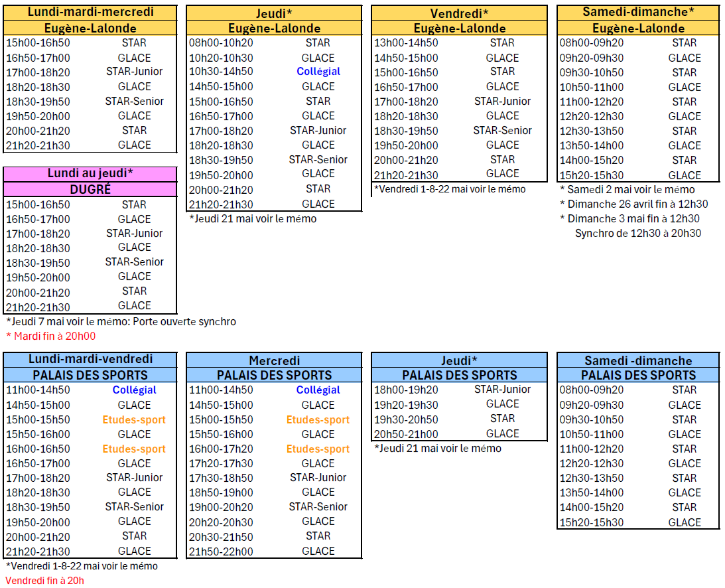Click the red 'Vendredi fin à 20h' note
The image size is (725, 588).
click(45, 581)
